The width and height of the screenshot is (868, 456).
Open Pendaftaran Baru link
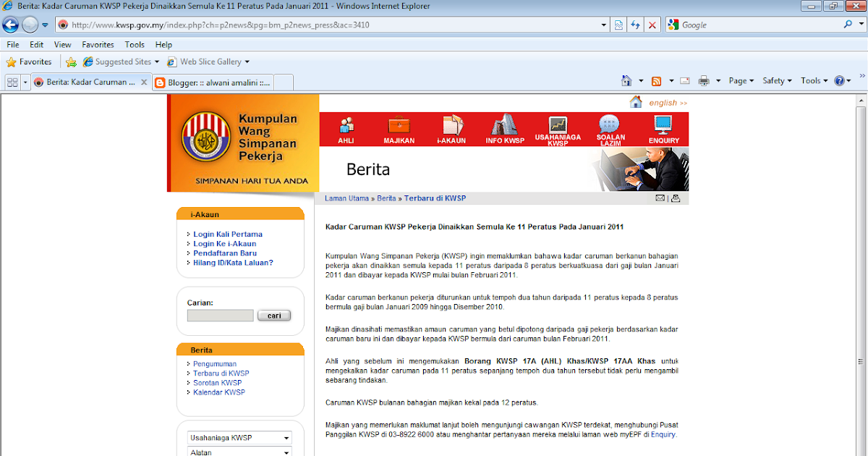225,253
